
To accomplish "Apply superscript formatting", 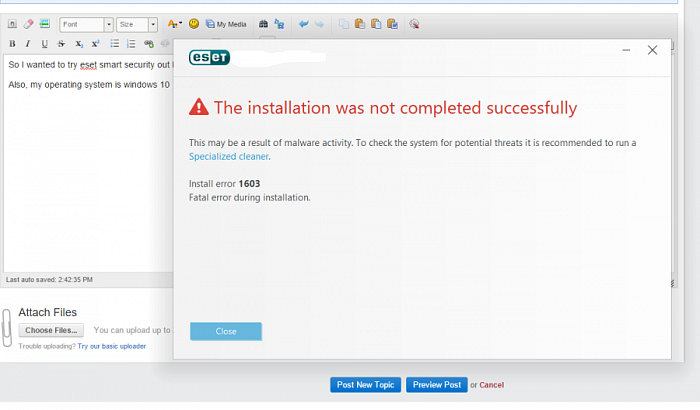I will coord(95,44).
